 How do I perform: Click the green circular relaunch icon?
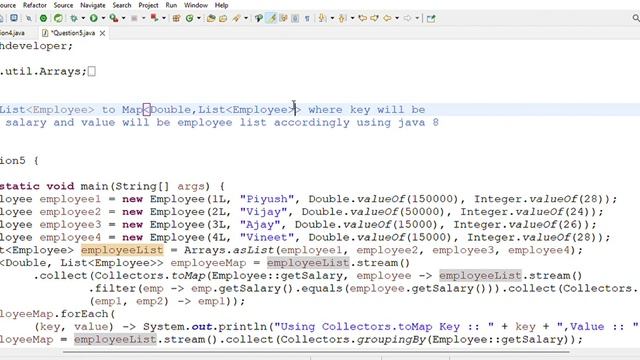tap(43, 18)
